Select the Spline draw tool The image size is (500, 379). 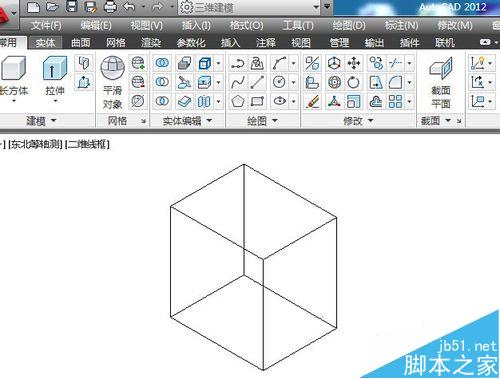(x=237, y=82)
